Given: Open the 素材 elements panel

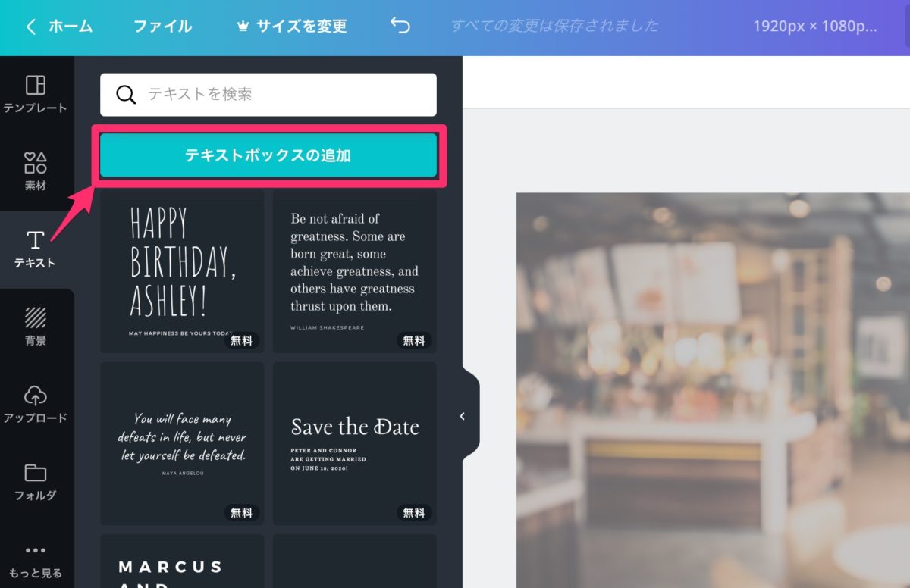Looking at the screenshot, I should 36,171.
